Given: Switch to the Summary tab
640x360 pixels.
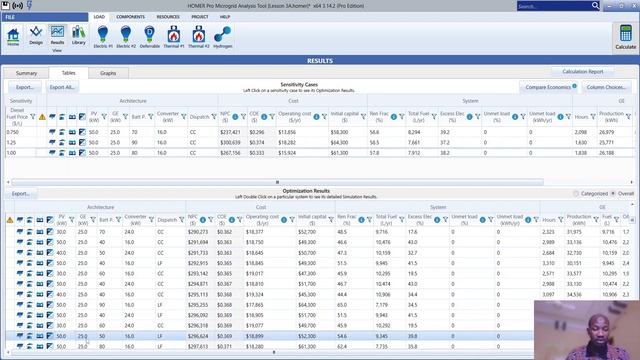Looking at the screenshot, I should point(26,73).
